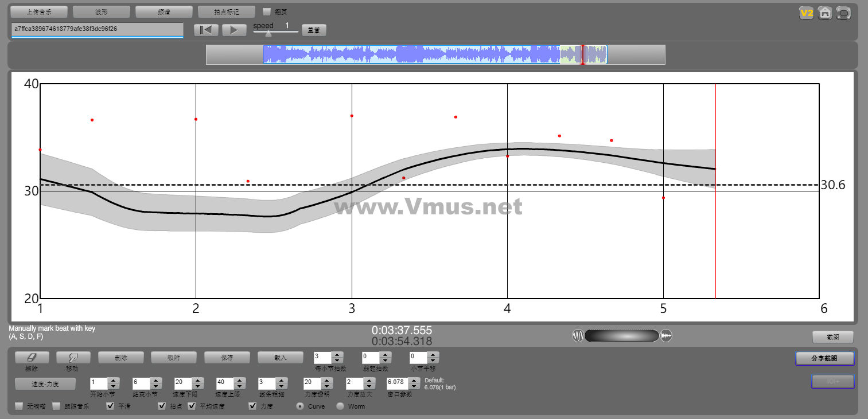Increase the 速度上限 tempo upper limit
This screenshot has width=868, height=419.
(240, 381)
